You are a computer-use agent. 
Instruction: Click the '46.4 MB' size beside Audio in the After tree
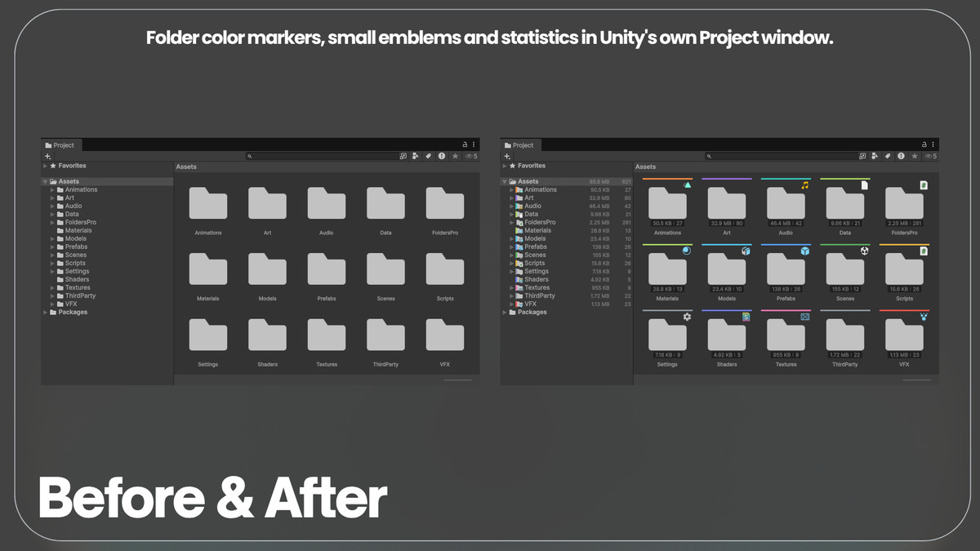[x=599, y=206]
